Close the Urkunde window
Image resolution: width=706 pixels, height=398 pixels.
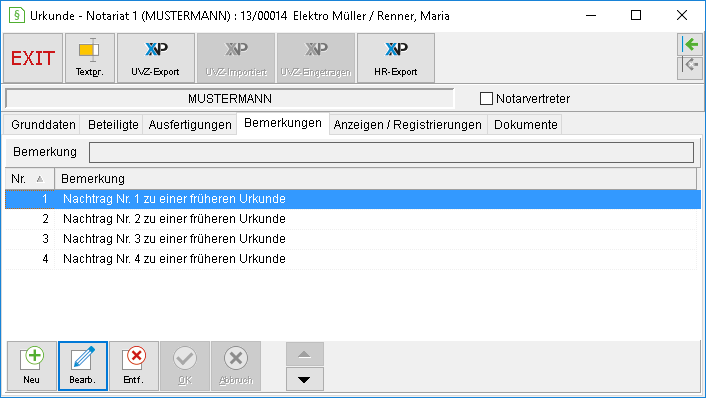pyautogui.click(x=682, y=15)
